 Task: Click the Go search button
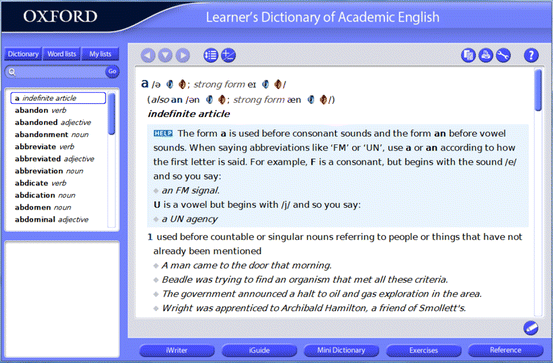(112, 72)
